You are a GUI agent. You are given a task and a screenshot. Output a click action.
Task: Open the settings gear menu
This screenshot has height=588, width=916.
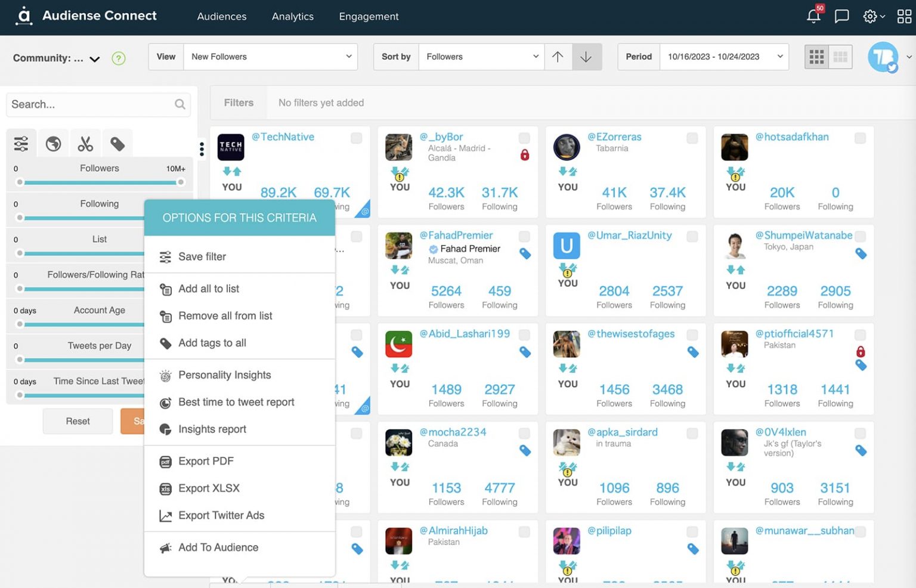[869, 17]
